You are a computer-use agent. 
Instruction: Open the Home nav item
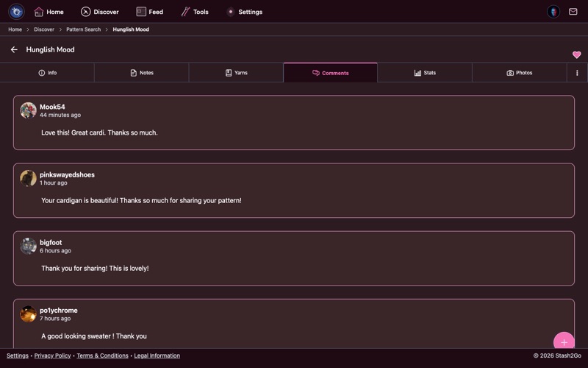click(x=49, y=12)
